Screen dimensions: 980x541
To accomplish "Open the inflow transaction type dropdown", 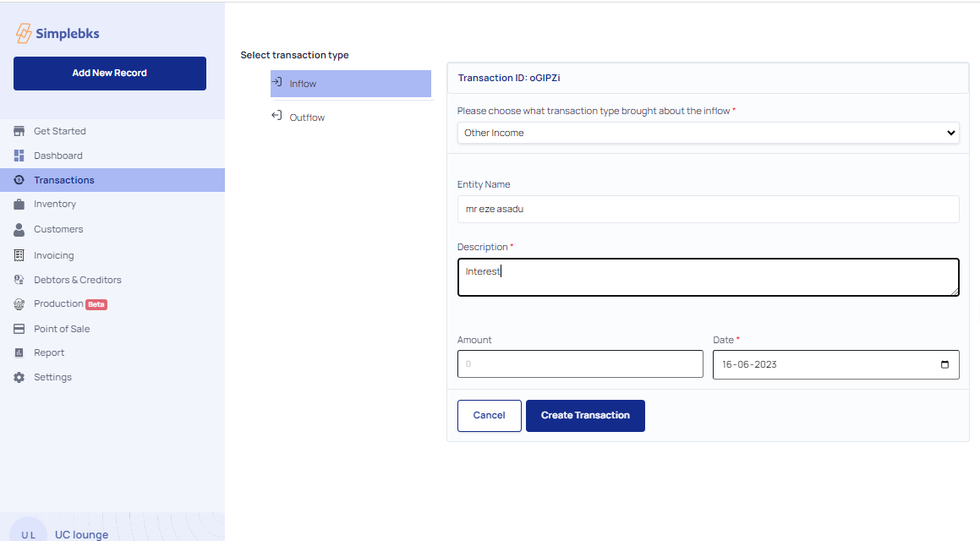I will (x=708, y=133).
